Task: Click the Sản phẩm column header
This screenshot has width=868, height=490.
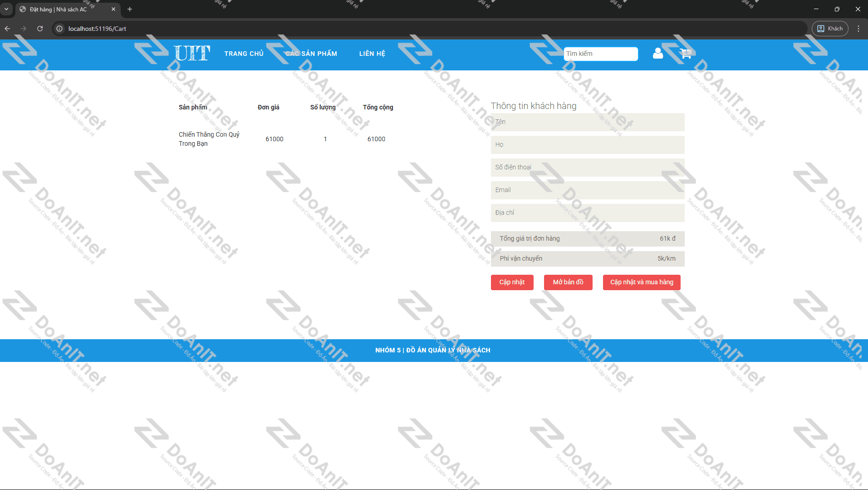Action: (x=193, y=107)
